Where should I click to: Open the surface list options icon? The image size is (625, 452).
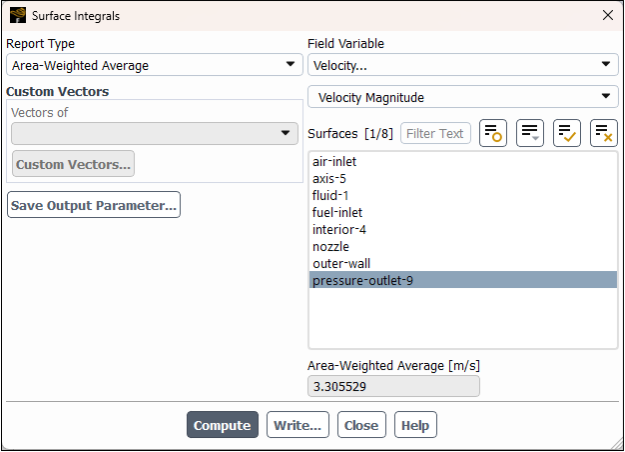pos(530,133)
